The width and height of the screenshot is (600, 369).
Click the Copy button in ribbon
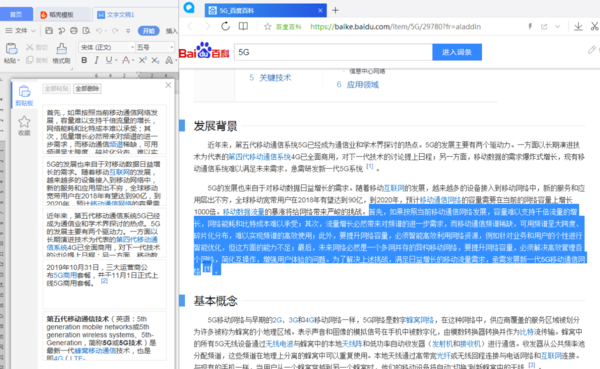(x=36, y=60)
